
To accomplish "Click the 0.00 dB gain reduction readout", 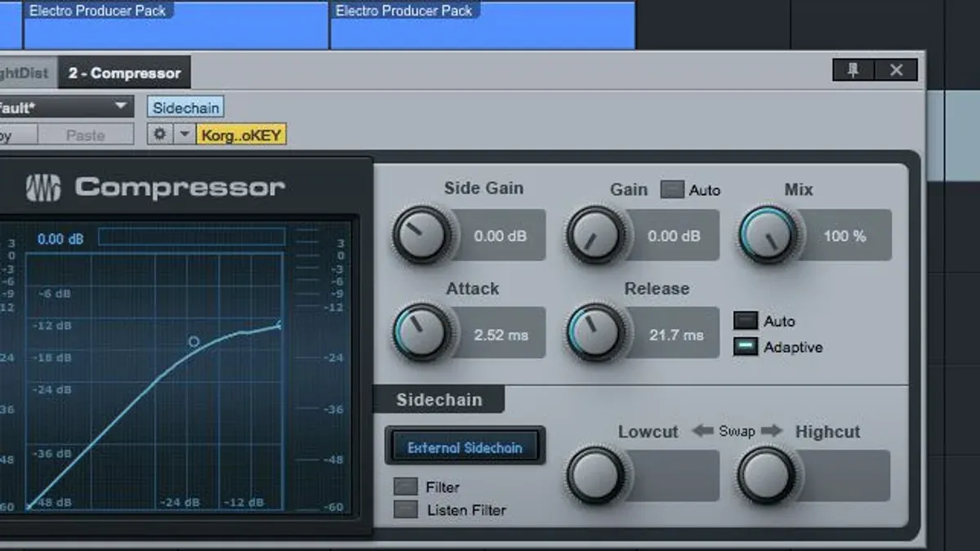I will (x=60, y=239).
